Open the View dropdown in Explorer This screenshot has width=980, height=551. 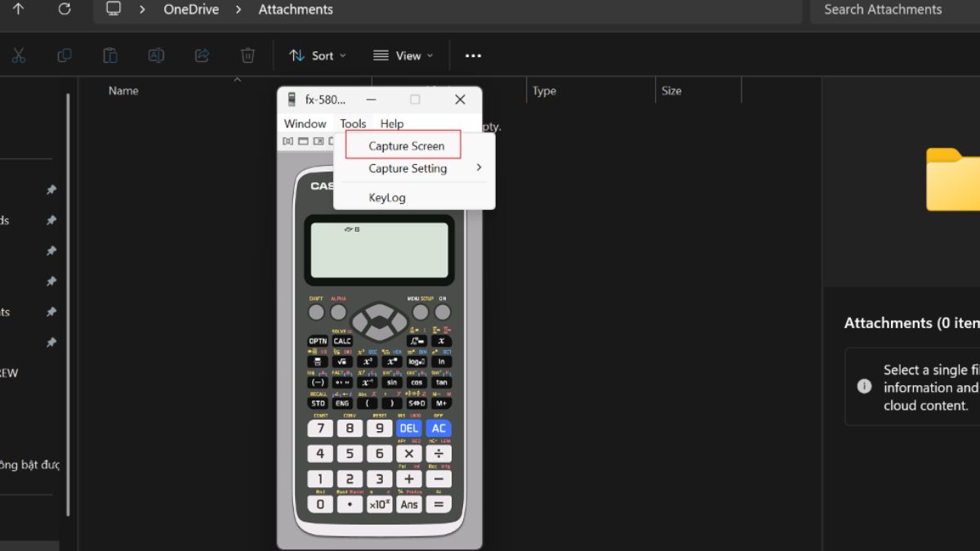[403, 56]
